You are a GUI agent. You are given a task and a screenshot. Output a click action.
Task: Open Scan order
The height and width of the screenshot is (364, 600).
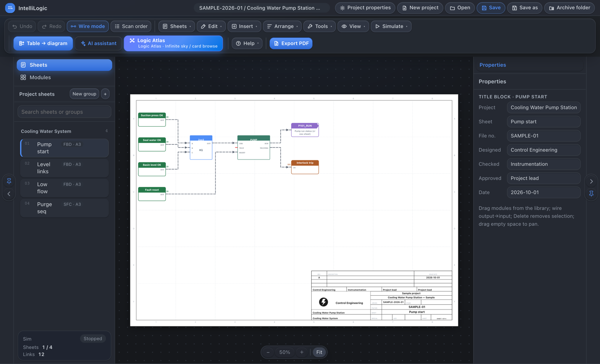click(x=131, y=26)
